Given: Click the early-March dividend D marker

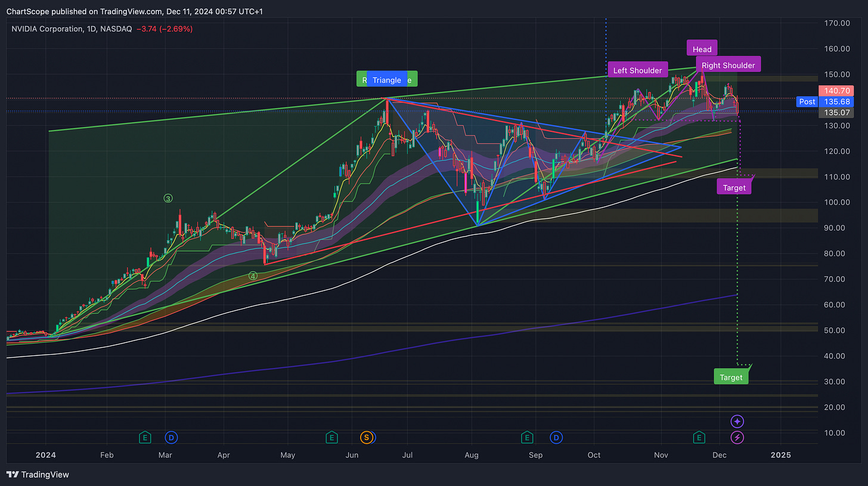Looking at the screenshot, I should point(172,438).
